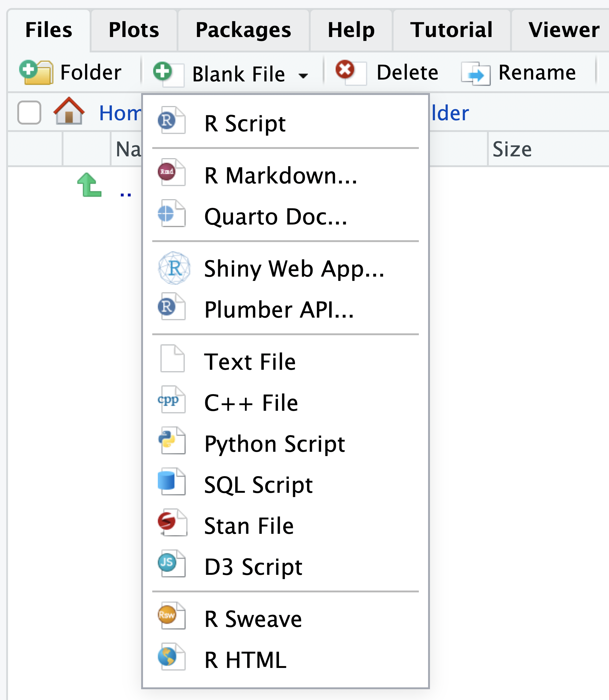Click the Python Script icon
This screenshot has height=700, width=609.
tap(172, 441)
